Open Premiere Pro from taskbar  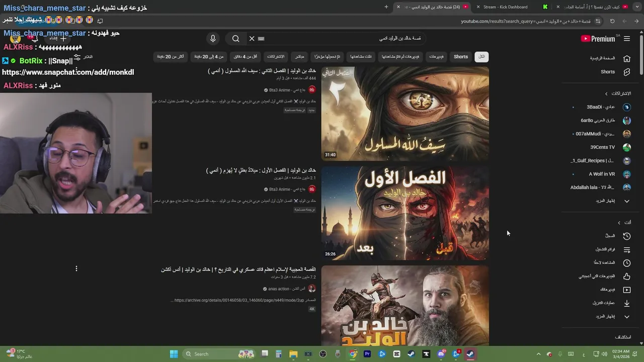point(367,354)
